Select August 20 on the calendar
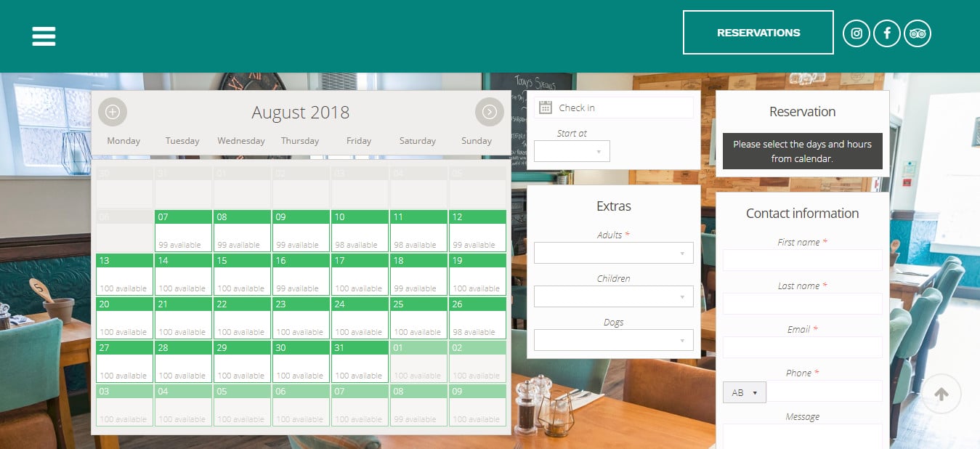This screenshot has height=449, width=980. coord(124,318)
